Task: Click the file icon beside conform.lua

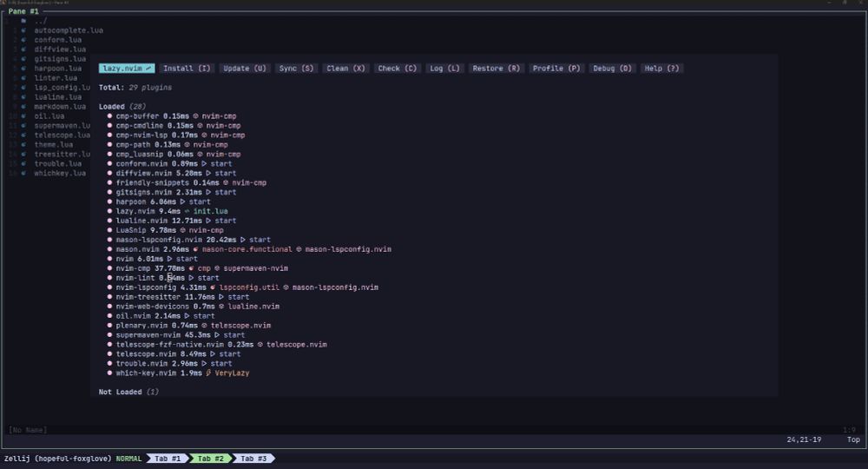Action: point(23,40)
